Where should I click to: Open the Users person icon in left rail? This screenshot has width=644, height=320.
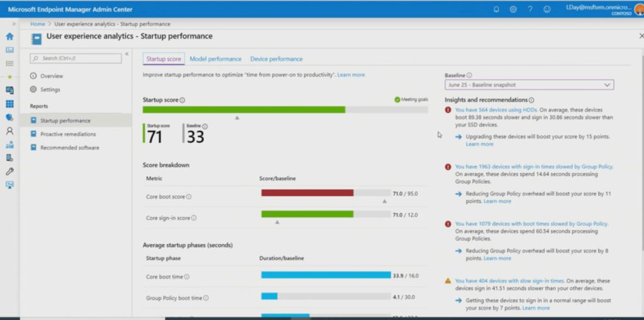point(9,131)
